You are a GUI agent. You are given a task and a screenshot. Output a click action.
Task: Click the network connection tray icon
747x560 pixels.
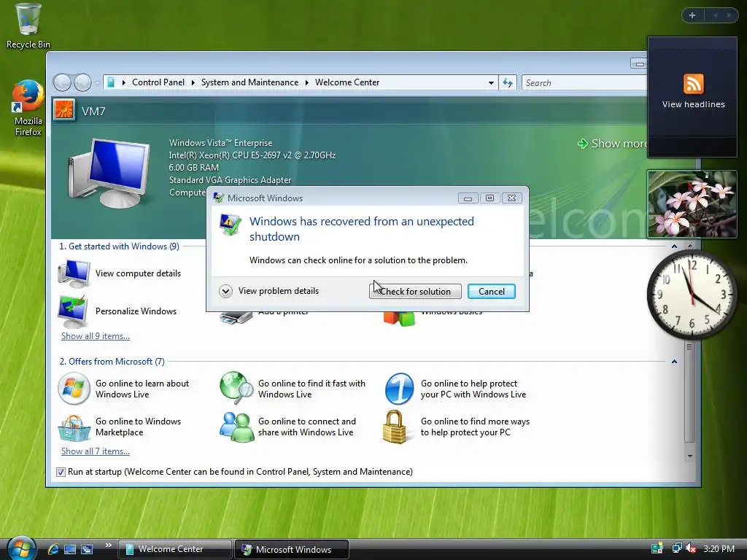(676, 548)
